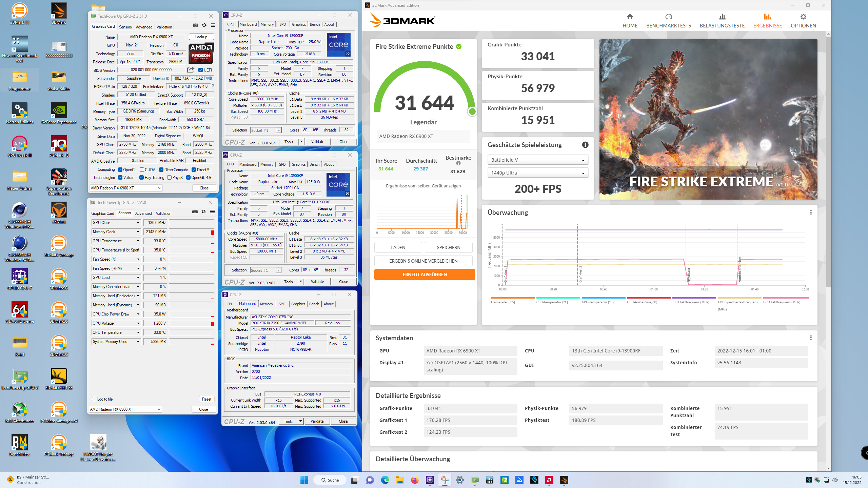
Task: Expand the Fan Speed (RPM) sensor dropdown
Action: pos(138,268)
